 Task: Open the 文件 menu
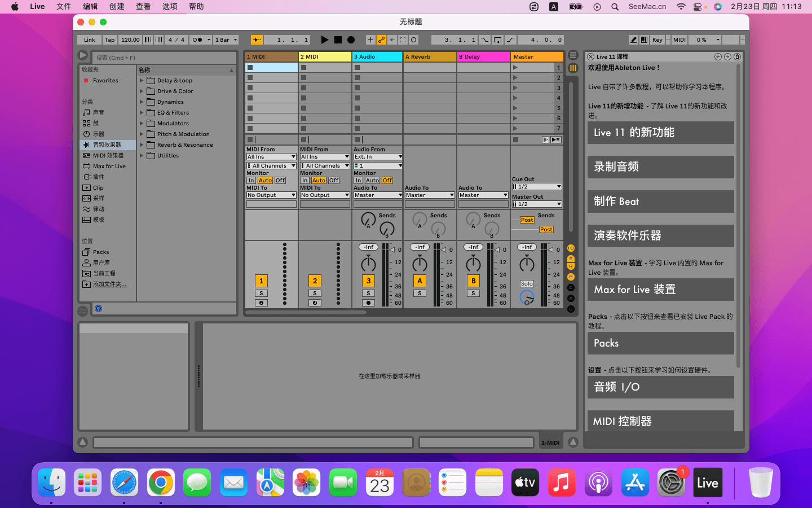[64, 7]
